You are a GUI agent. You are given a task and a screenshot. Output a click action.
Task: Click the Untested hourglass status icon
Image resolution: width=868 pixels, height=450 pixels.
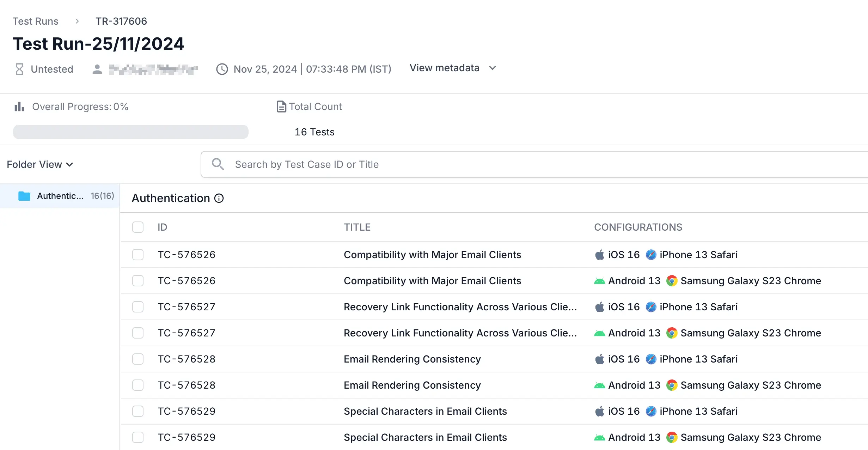tap(19, 69)
